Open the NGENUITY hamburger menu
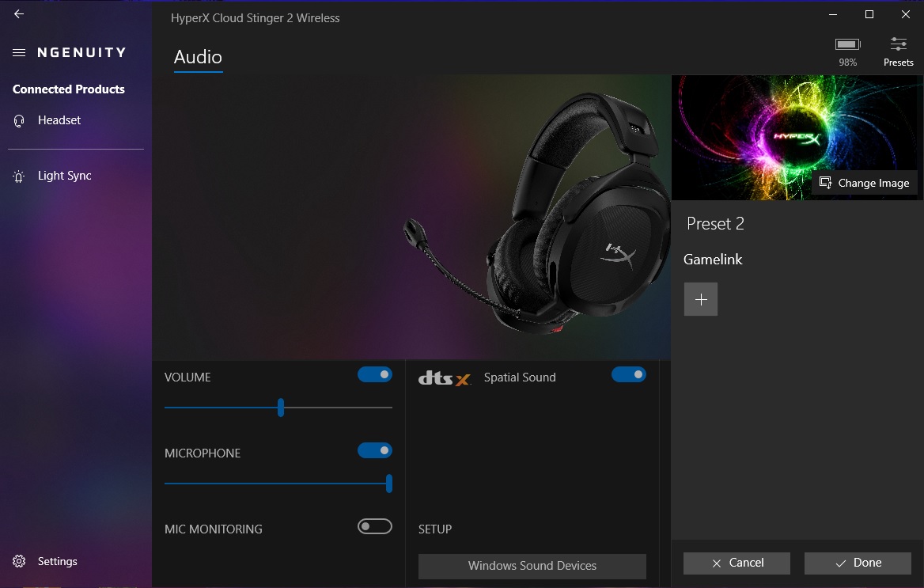924x588 pixels. [x=19, y=52]
